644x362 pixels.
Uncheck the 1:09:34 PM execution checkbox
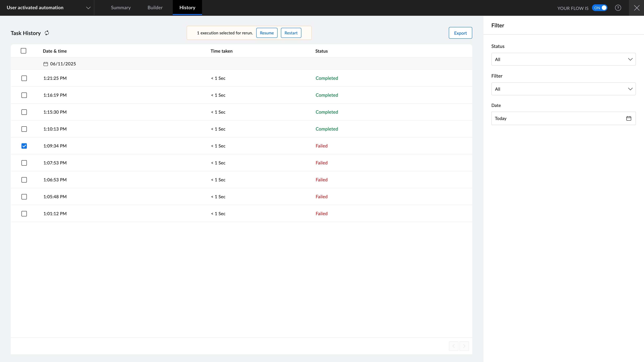pos(24,146)
